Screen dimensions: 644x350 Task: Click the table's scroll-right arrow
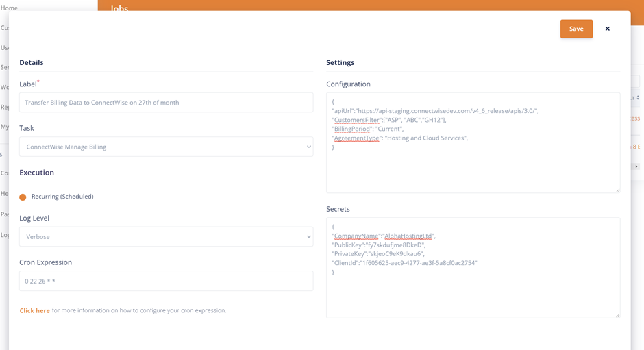pyautogui.click(x=636, y=166)
